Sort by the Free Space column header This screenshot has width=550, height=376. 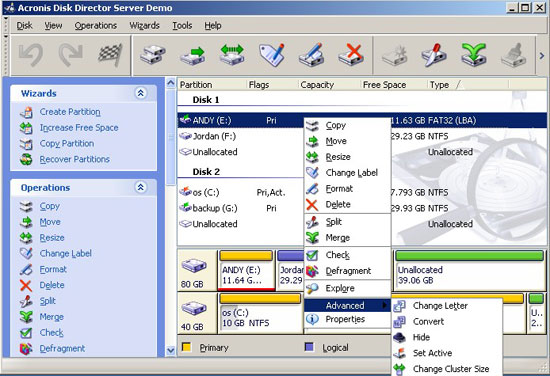[x=394, y=85]
